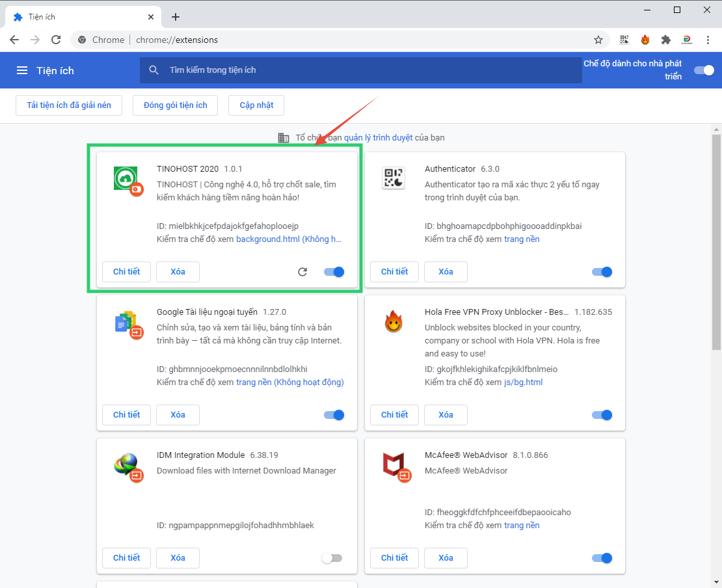Remove Authenticator with Xóa button
Image resolution: width=722 pixels, height=588 pixels.
click(446, 272)
